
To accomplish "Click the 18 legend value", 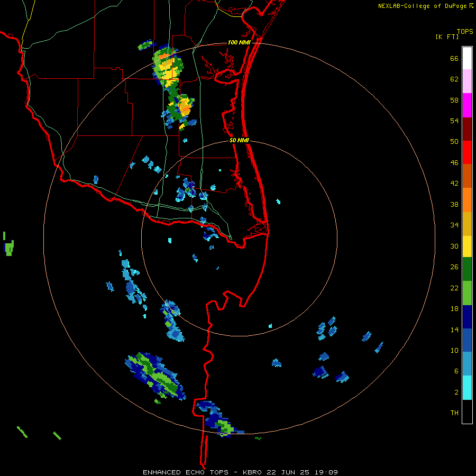I will pyautogui.click(x=454, y=309).
